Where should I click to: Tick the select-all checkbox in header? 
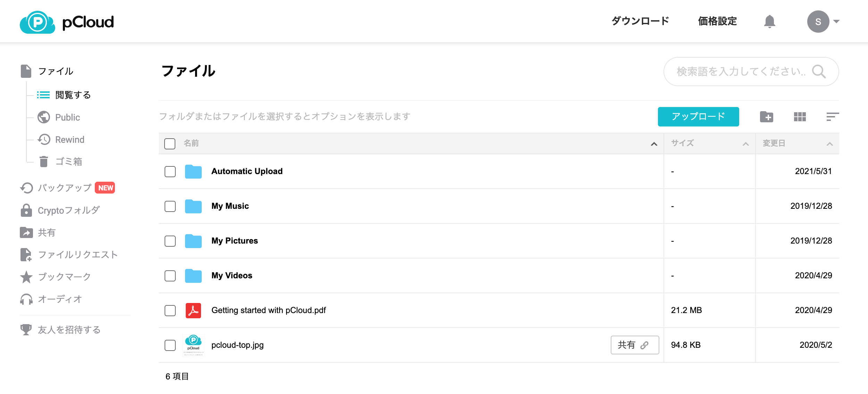[170, 143]
